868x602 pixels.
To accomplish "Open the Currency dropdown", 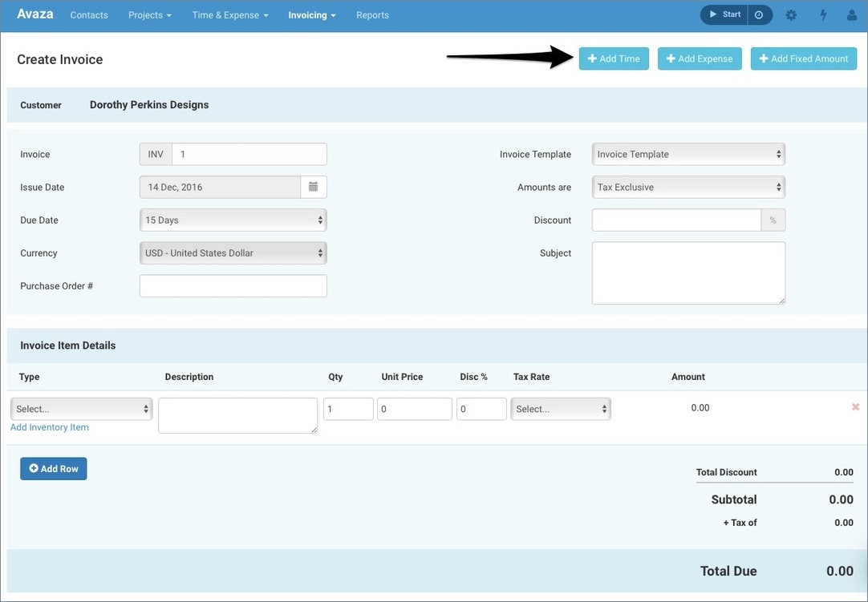I will [233, 253].
